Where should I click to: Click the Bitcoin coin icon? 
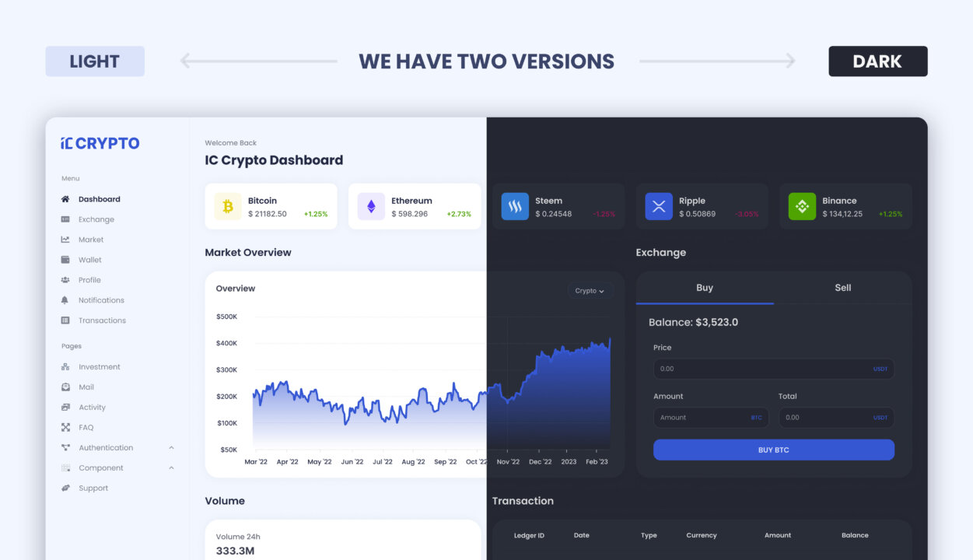[228, 206]
